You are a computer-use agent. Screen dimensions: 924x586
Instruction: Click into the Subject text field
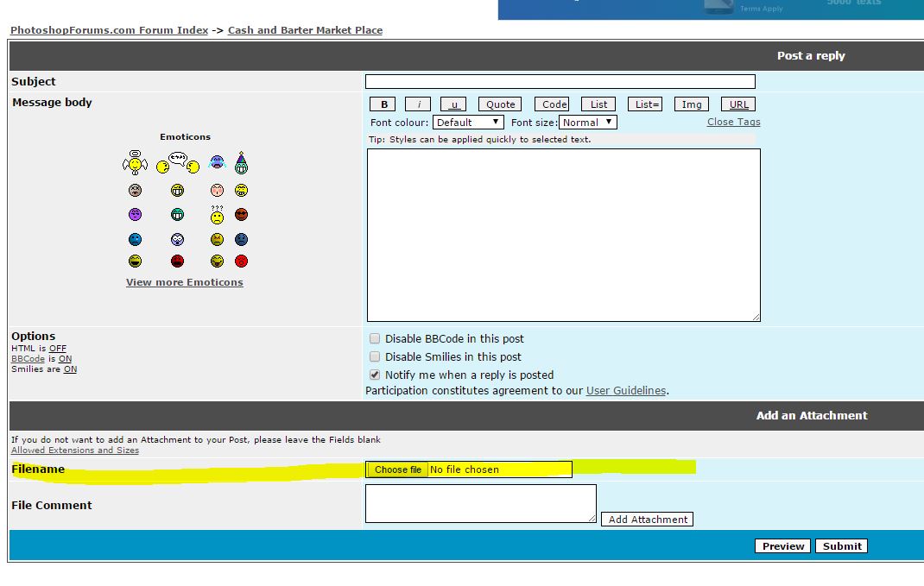click(x=560, y=82)
